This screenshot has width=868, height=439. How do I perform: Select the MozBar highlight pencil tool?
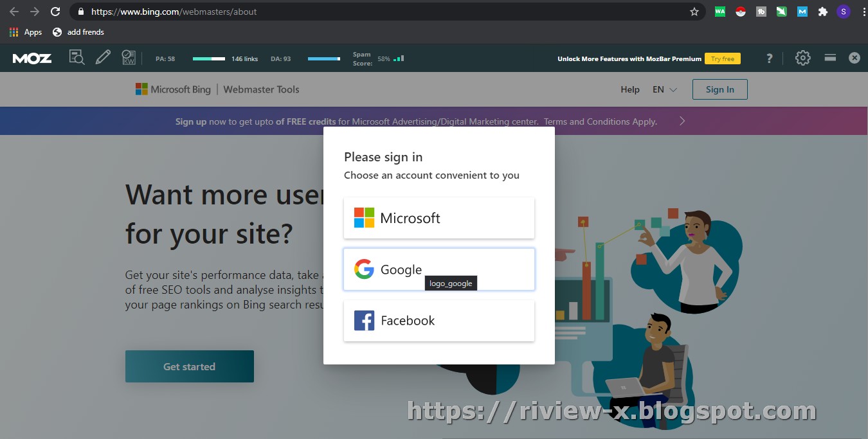pyautogui.click(x=103, y=58)
